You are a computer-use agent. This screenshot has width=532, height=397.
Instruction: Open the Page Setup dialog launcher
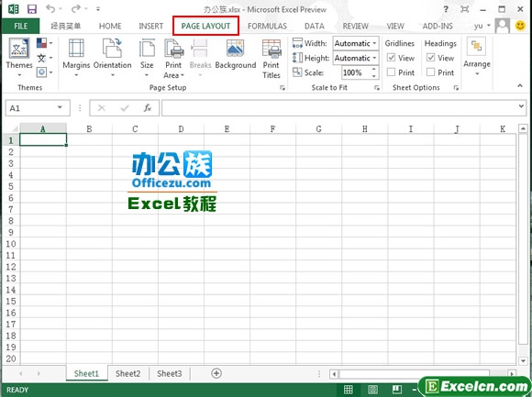[x=283, y=88]
